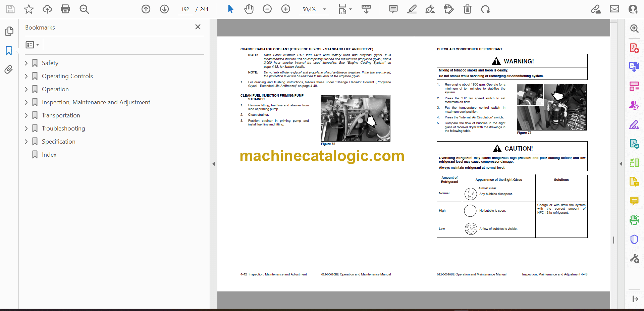Open the Request Signatures tool
The image size is (644, 311).
point(634,105)
